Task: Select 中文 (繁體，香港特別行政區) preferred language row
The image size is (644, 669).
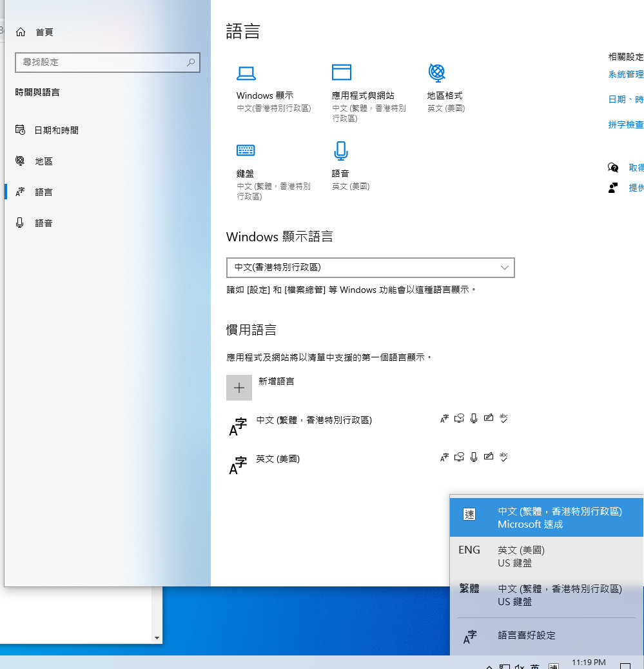Action: (371, 425)
